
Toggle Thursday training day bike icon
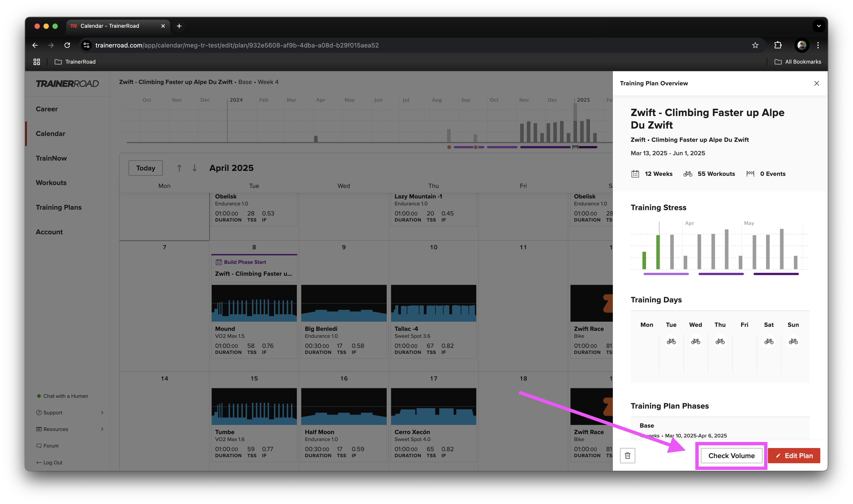pos(720,341)
